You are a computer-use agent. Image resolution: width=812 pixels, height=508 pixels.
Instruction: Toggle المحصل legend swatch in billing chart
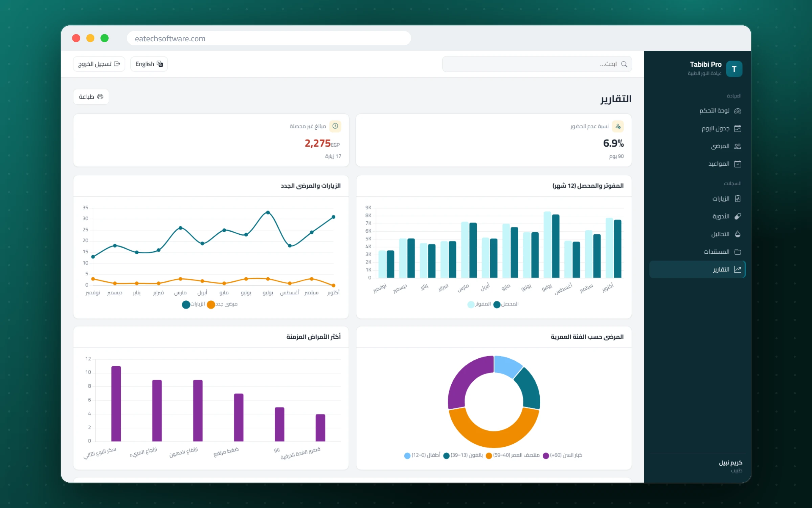[497, 304]
